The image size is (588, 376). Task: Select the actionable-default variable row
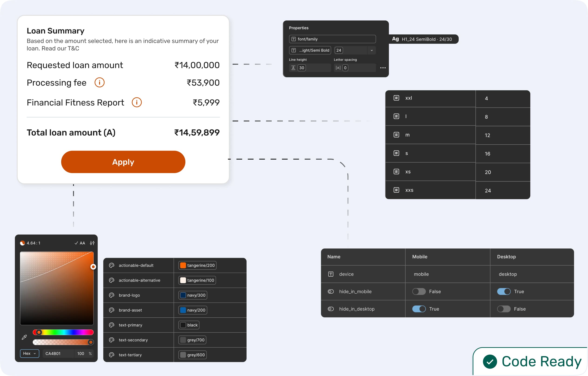coord(136,265)
